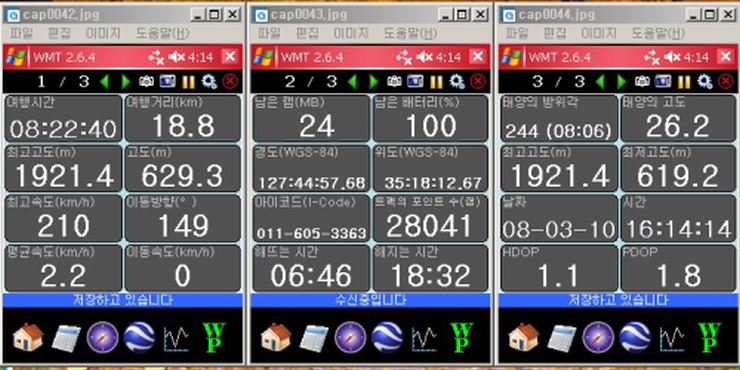Click red stop circle in cap0043 toolbar
The height and width of the screenshot is (370, 740).
[x=478, y=82]
